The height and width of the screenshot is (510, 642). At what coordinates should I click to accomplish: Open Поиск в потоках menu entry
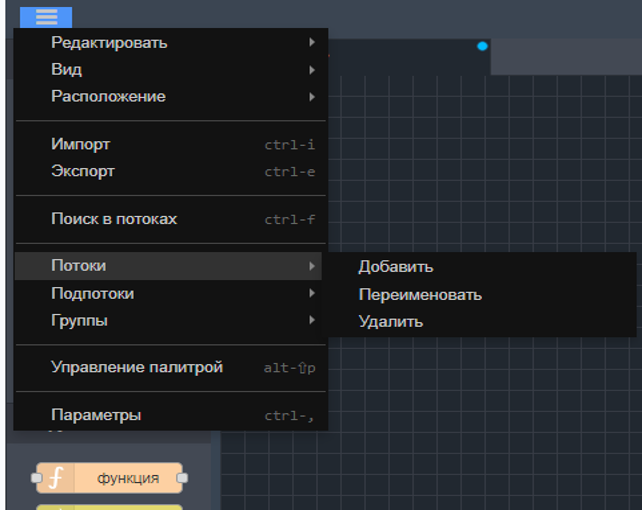click(x=114, y=218)
